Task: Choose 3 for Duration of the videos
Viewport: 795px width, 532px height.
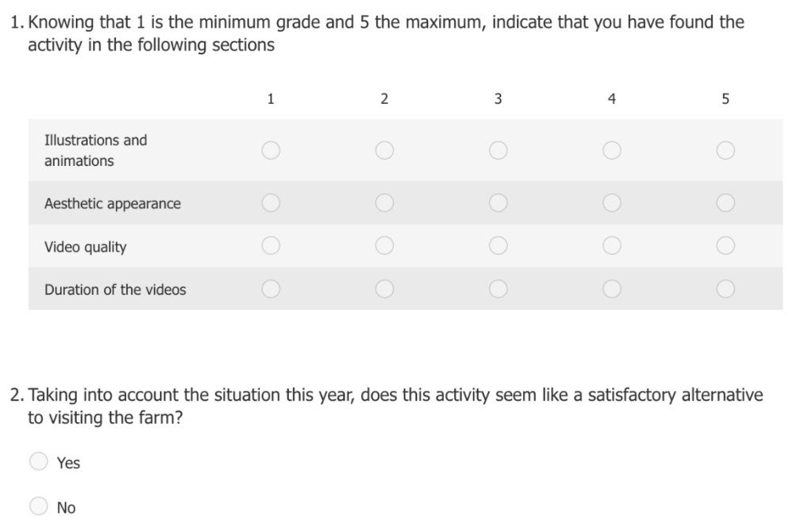Action: coord(498,289)
